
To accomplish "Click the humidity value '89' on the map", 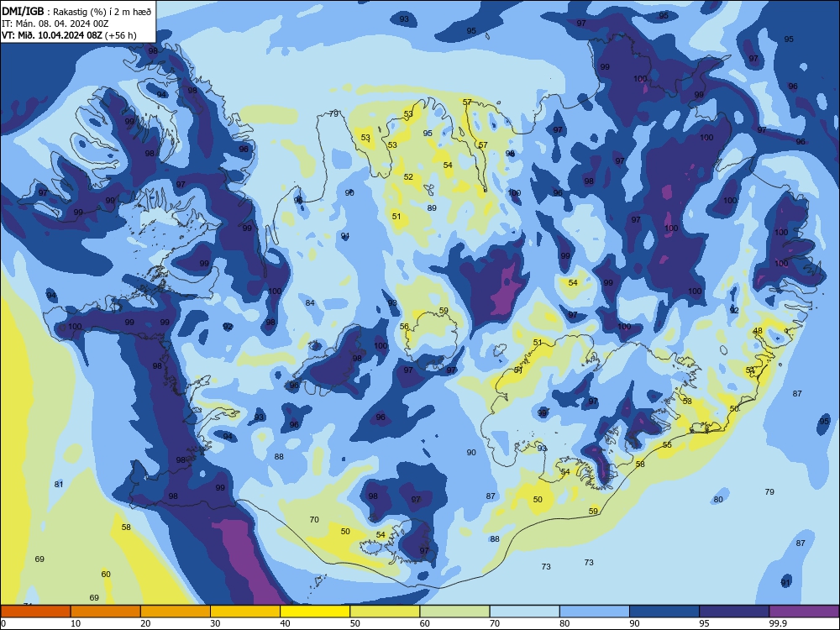I will pyautogui.click(x=432, y=207).
